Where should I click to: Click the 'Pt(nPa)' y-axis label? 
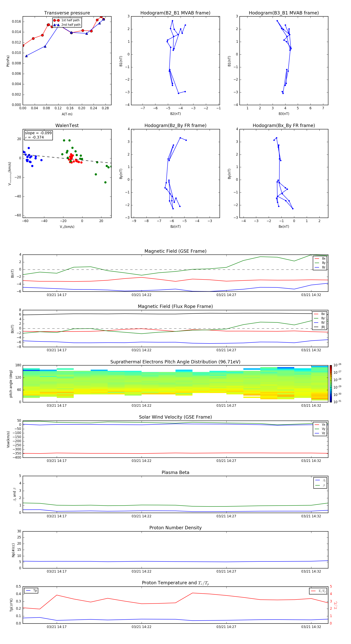click(8, 61)
